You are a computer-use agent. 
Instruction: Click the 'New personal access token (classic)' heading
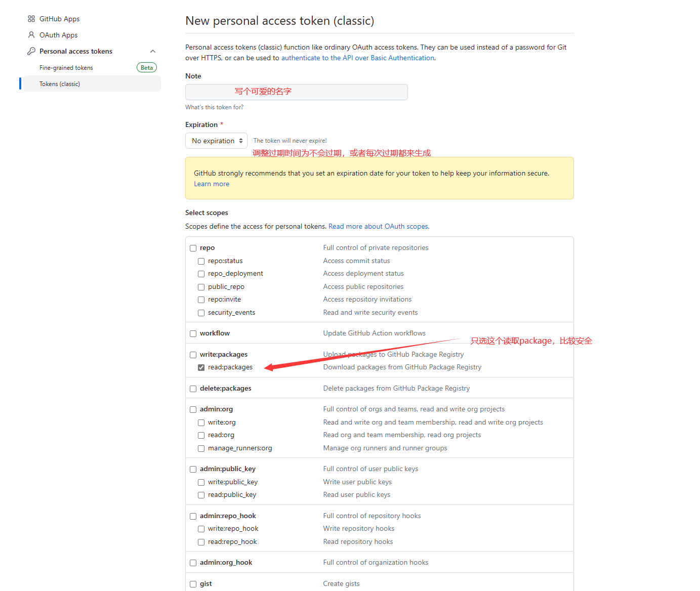[x=280, y=21]
